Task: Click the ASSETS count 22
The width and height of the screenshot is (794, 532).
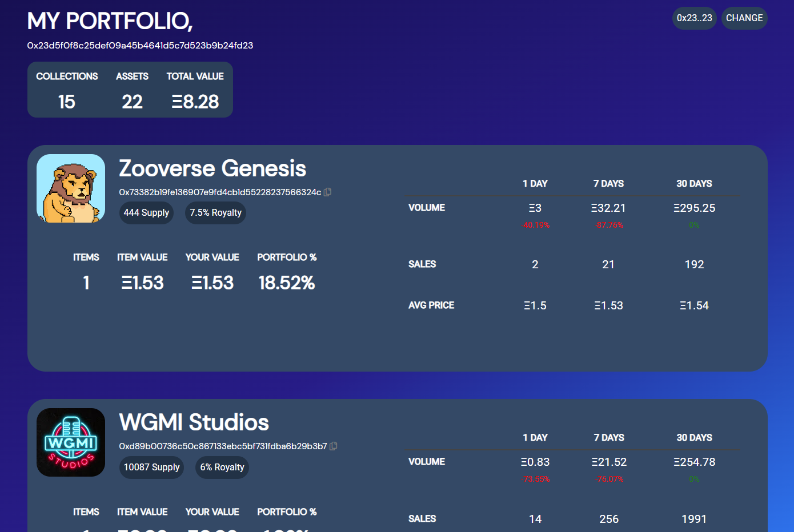Action: [x=132, y=102]
